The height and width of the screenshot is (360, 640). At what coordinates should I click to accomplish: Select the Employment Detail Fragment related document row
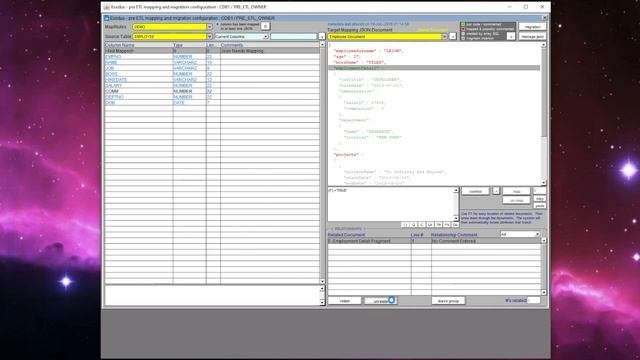coord(434,241)
